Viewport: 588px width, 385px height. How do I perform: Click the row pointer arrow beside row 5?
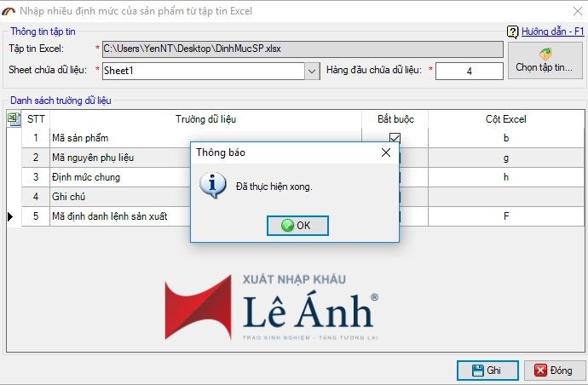[x=11, y=216]
